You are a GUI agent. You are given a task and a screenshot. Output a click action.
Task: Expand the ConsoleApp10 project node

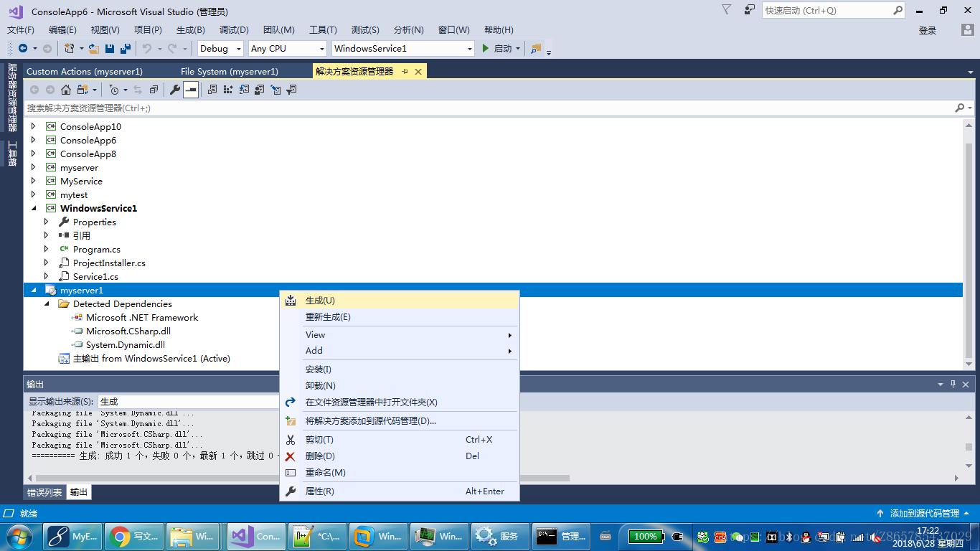(33, 126)
